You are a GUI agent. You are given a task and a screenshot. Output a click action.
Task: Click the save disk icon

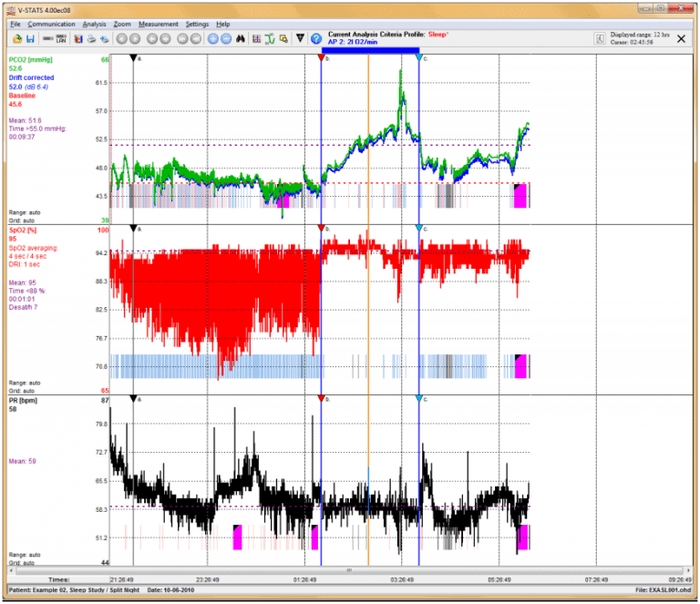(x=30, y=39)
